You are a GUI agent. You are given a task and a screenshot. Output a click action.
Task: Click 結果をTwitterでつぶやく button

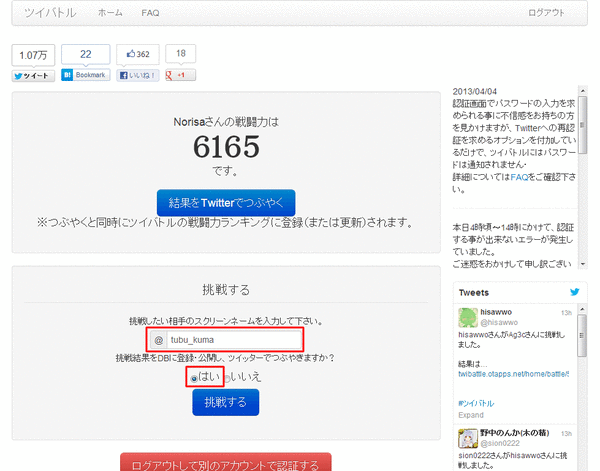[226, 203]
